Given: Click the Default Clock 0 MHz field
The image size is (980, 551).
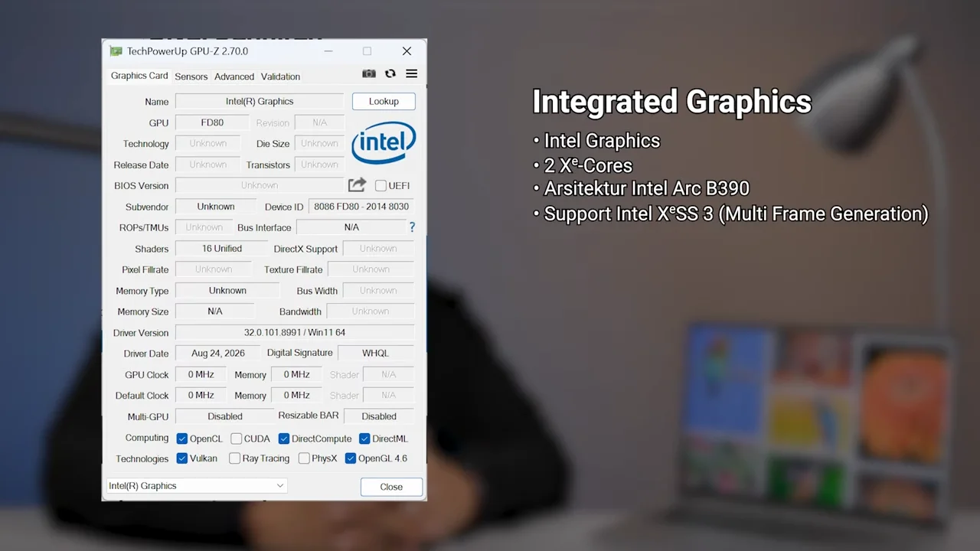Looking at the screenshot, I should tap(201, 396).
